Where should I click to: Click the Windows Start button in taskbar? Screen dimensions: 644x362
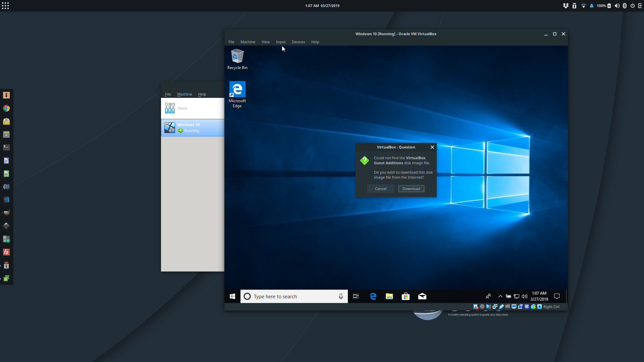click(232, 296)
